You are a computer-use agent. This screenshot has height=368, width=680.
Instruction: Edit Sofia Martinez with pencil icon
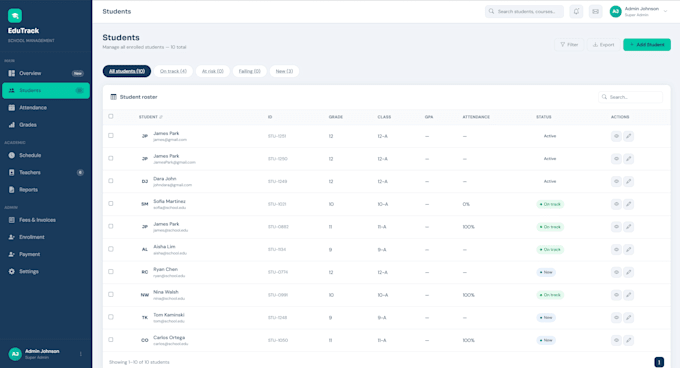(x=628, y=204)
